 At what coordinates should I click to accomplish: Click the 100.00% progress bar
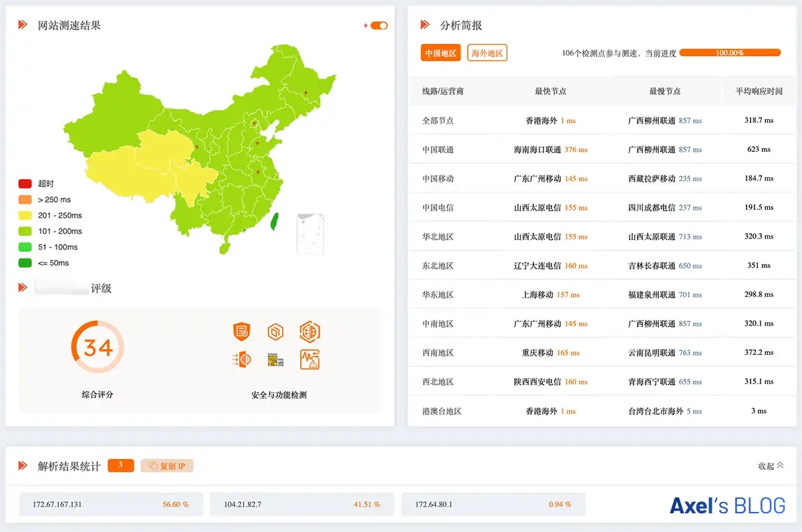(729, 53)
